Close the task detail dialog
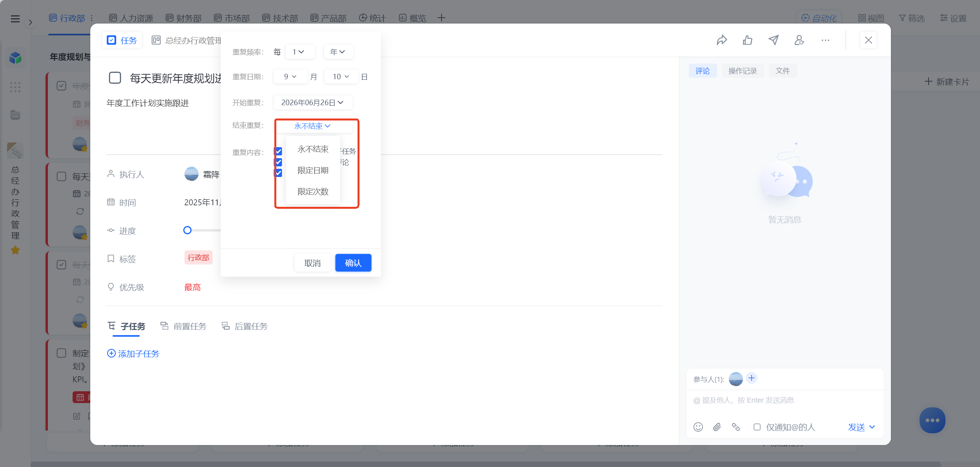This screenshot has height=467, width=980. pyautogui.click(x=869, y=40)
